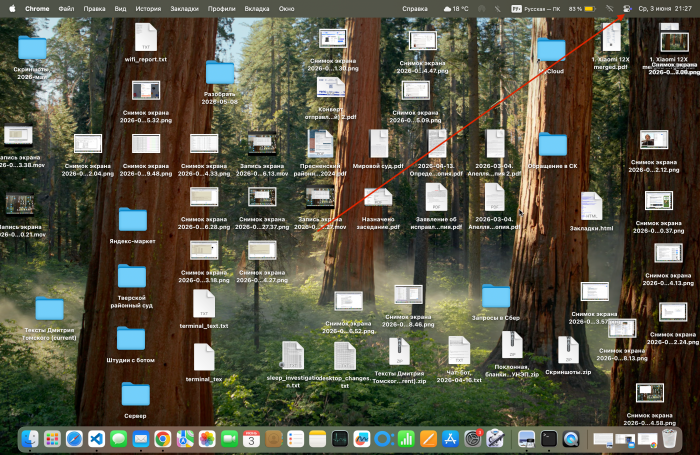The width and height of the screenshot is (700, 455).
Task: Open Finder from the Dock
Action: click(30, 439)
